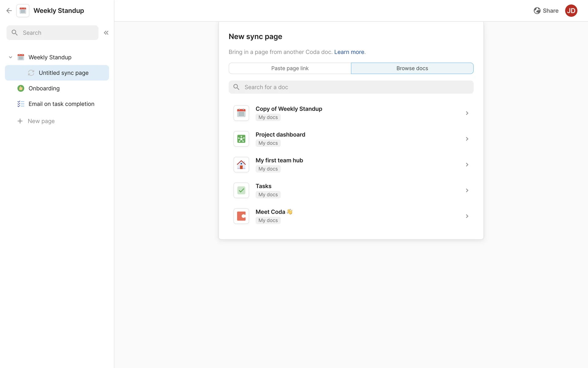Collapse the sidebar with double-chevron icon
The image size is (588, 368).
(106, 33)
